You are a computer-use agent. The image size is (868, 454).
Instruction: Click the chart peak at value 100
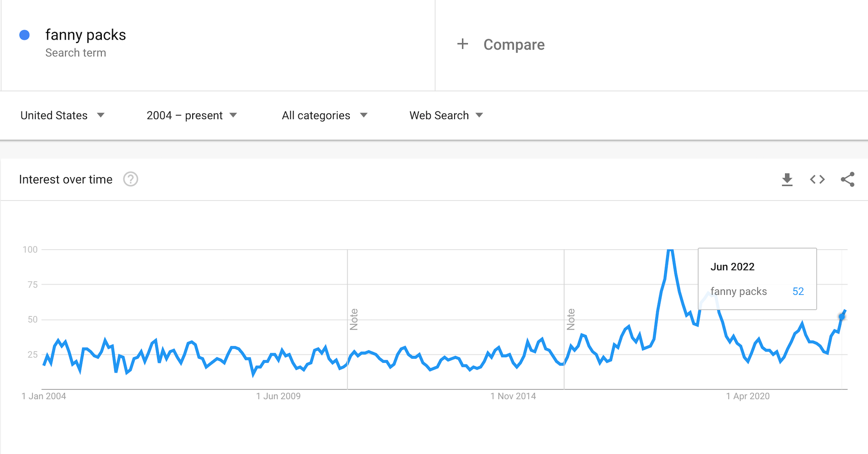[670, 250]
